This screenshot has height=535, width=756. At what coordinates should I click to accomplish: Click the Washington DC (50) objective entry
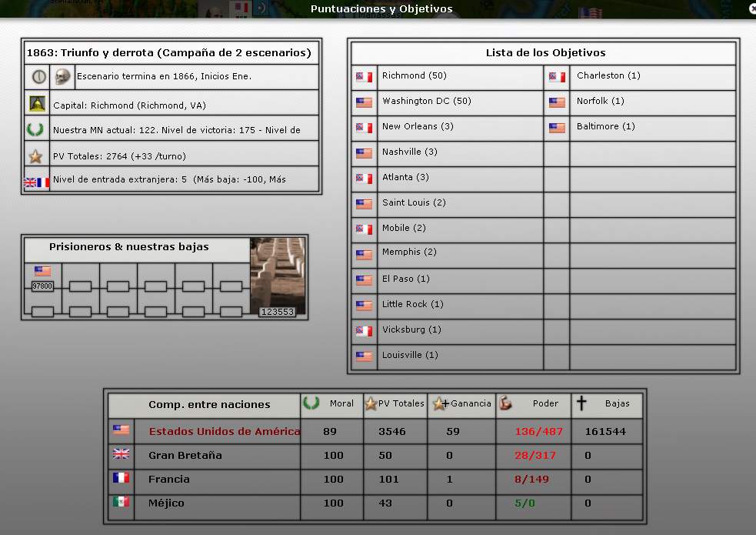[427, 102]
